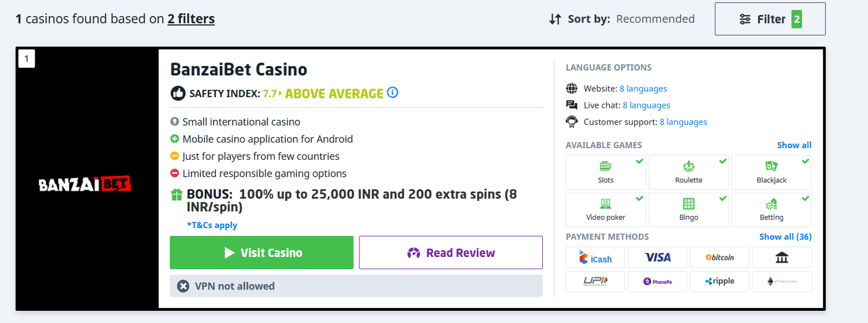Select the UPI payment logo
The height and width of the screenshot is (323, 868).
coord(595,281)
